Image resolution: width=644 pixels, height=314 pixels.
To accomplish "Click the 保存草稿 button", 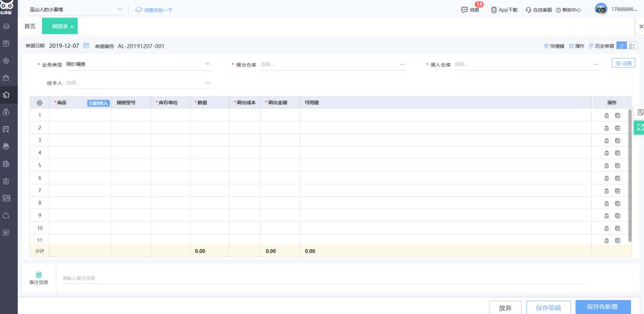I will pyautogui.click(x=548, y=308).
